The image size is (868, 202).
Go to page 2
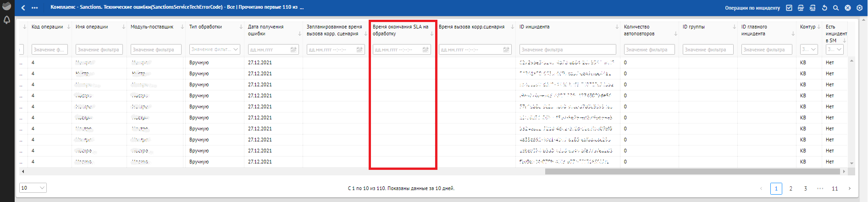coord(791,189)
